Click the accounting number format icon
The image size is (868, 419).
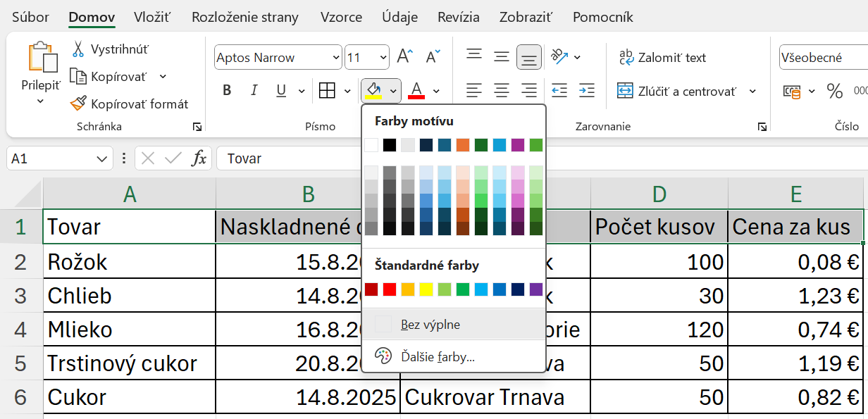793,92
